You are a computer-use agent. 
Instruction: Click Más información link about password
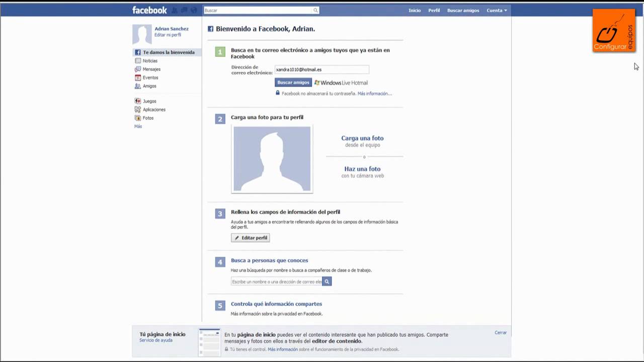pyautogui.click(x=374, y=94)
